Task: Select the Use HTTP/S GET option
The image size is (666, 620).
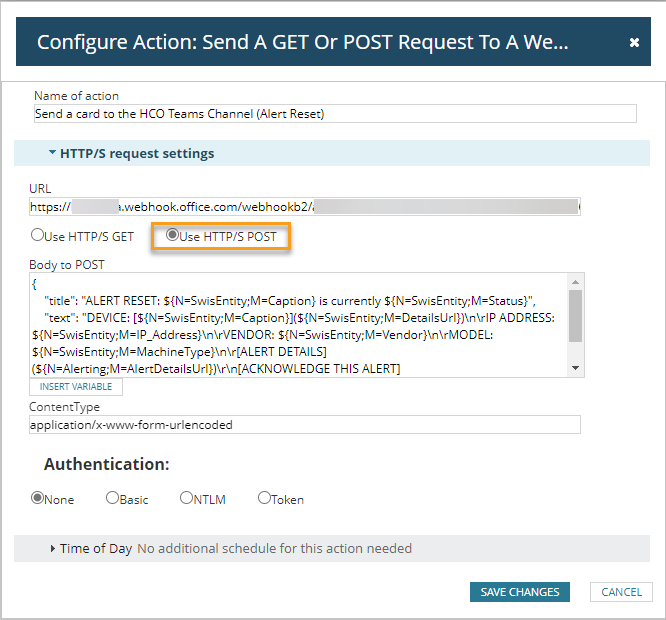Action: 38,236
